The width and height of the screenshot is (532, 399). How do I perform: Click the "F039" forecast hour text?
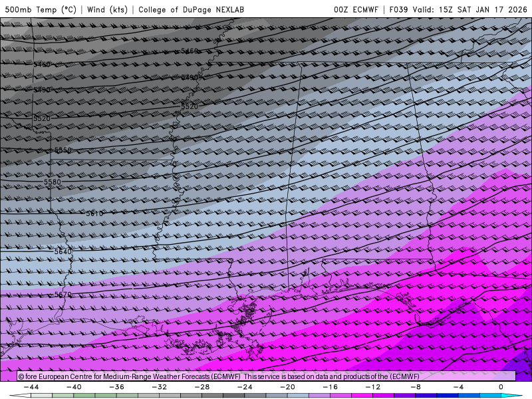398,9
